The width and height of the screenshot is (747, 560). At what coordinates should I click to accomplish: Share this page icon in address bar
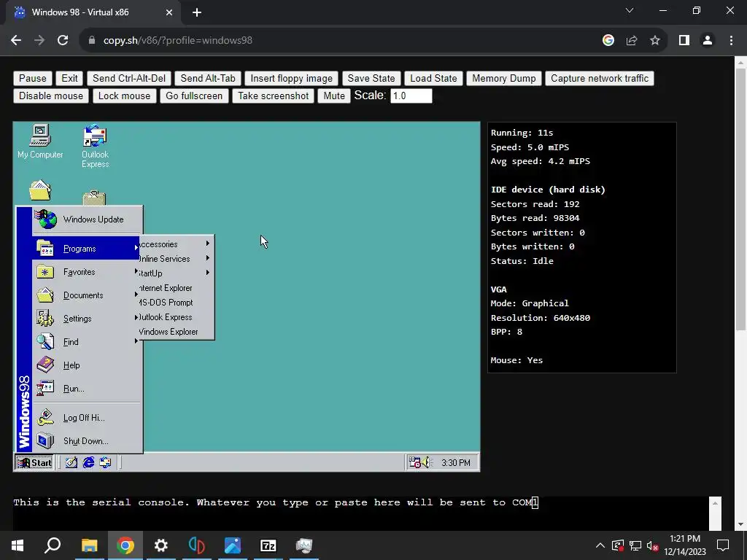pos(632,41)
